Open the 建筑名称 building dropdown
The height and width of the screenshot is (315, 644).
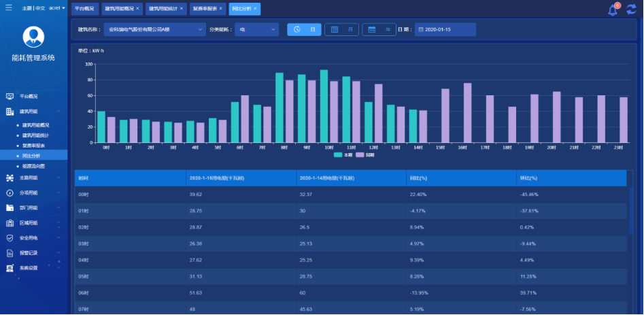155,30
